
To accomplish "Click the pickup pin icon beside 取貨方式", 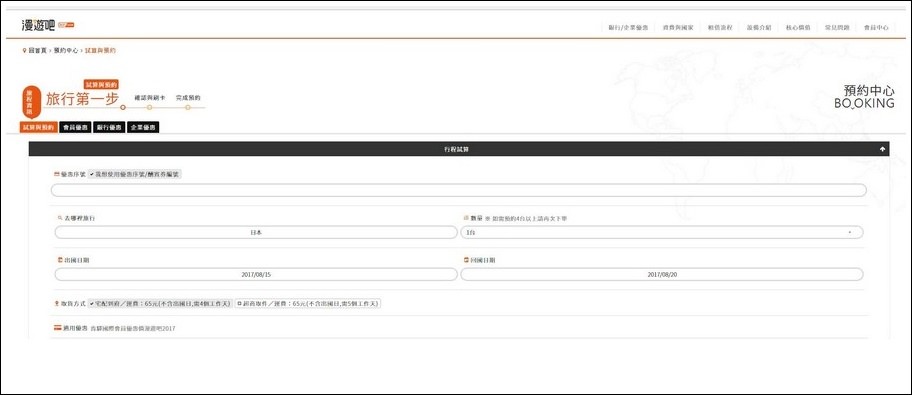I will pos(56,304).
